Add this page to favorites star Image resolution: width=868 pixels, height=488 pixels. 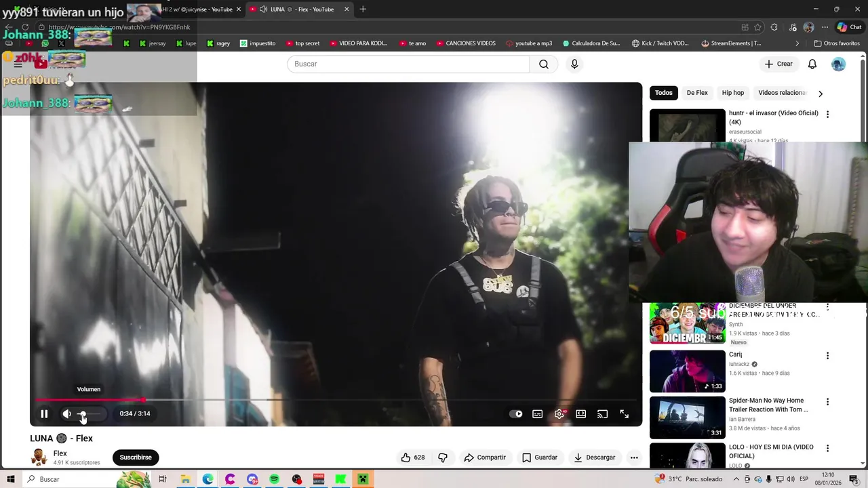tap(757, 27)
